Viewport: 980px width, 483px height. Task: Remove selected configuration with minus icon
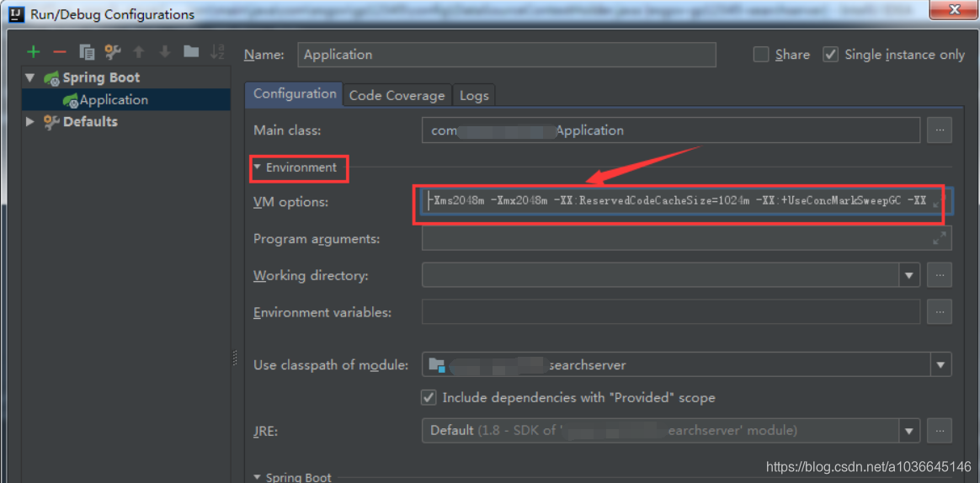click(x=60, y=52)
